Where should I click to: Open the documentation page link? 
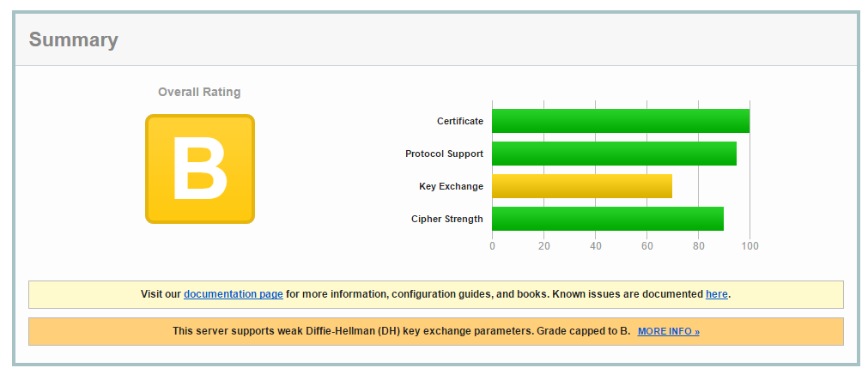[233, 294]
